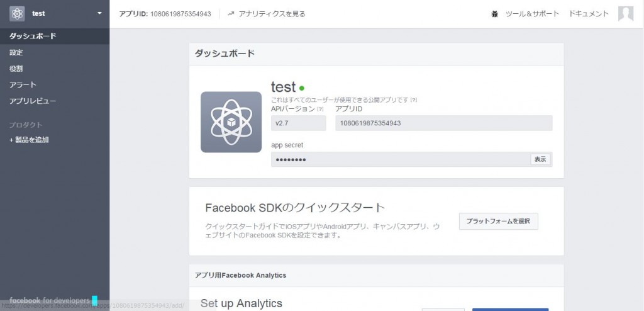
Task: Click the bug icon beside ツール＆サポート
Action: pyautogui.click(x=494, y=14)
